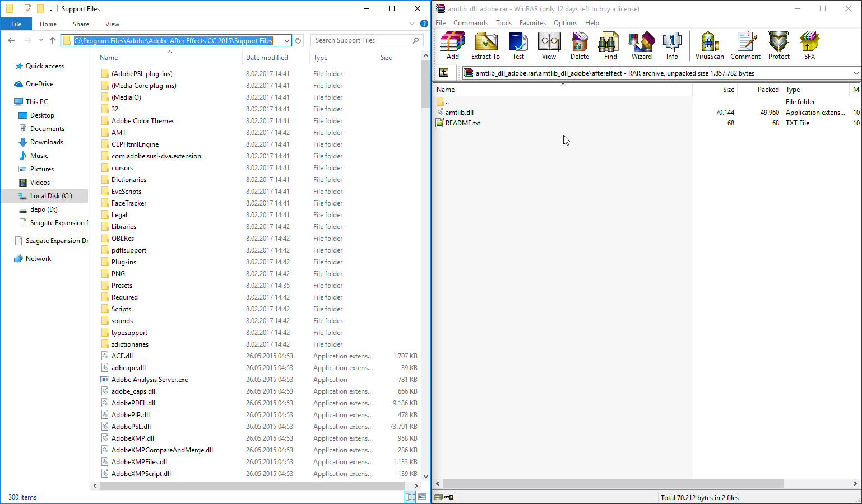Select amtlib.dll in WinRAR

(460, 113)
